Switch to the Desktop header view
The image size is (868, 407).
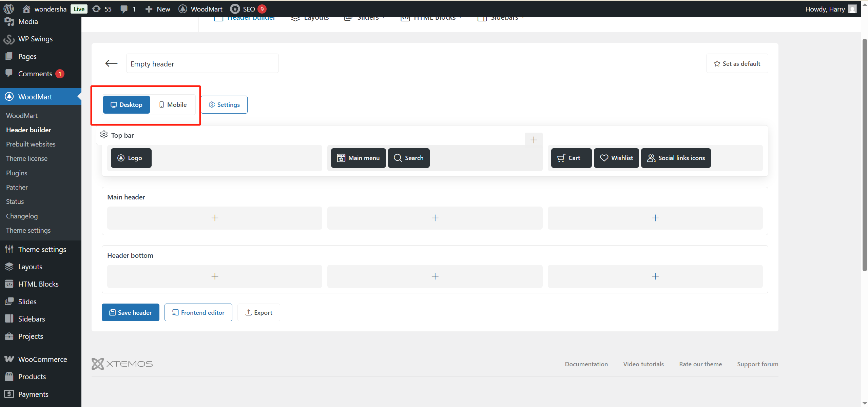[x=126, y=104]
